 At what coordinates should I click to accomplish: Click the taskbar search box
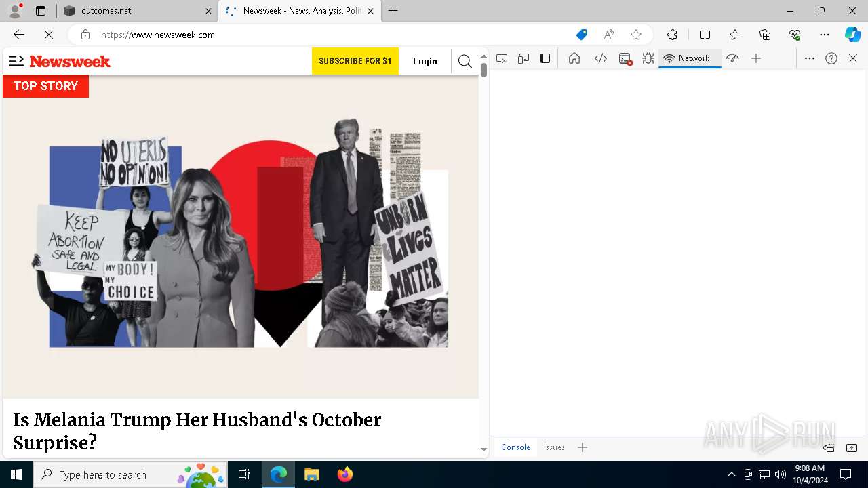130,474
